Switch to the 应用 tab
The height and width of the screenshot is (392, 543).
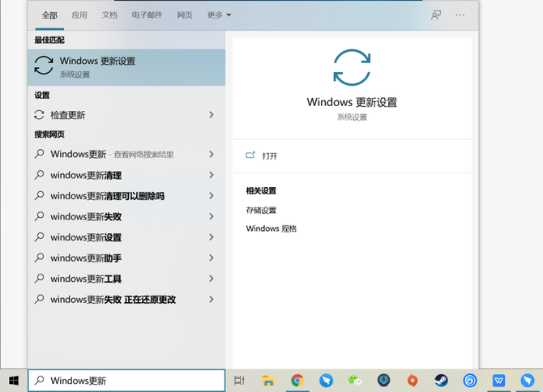click(79, 15)
